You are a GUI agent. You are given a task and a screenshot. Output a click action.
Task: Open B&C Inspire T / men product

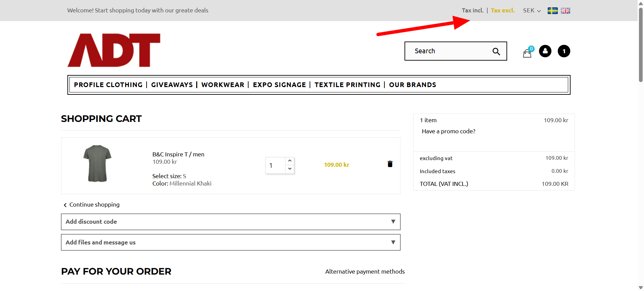tap(178, 154)
